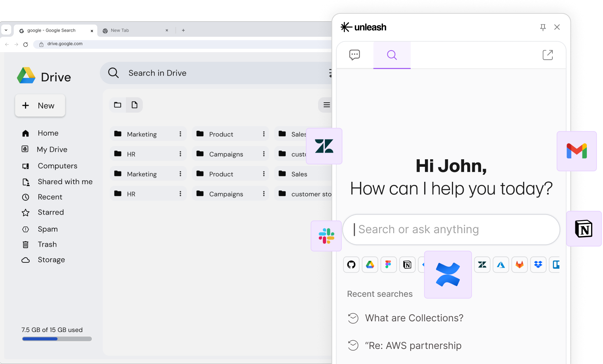Click the browser back arrow
This screenshot has height=364, width=603.
tap(7, 44)
